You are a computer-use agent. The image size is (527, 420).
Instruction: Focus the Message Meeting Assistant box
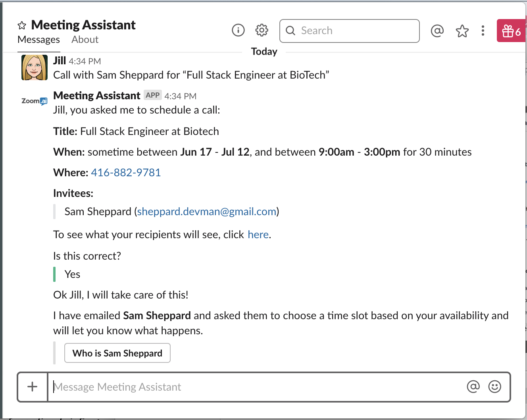tap(254, 387)
